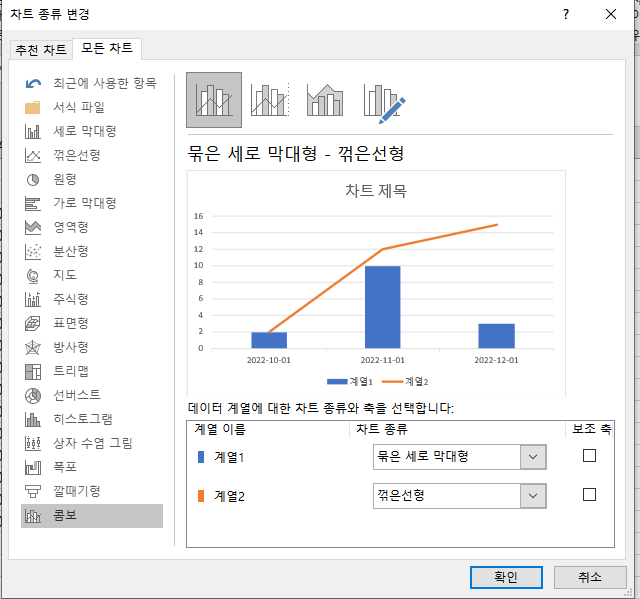Select the clustered column-line combo subtype icon
The height and width of the screenshot is (599, 640).
[214, 100]
